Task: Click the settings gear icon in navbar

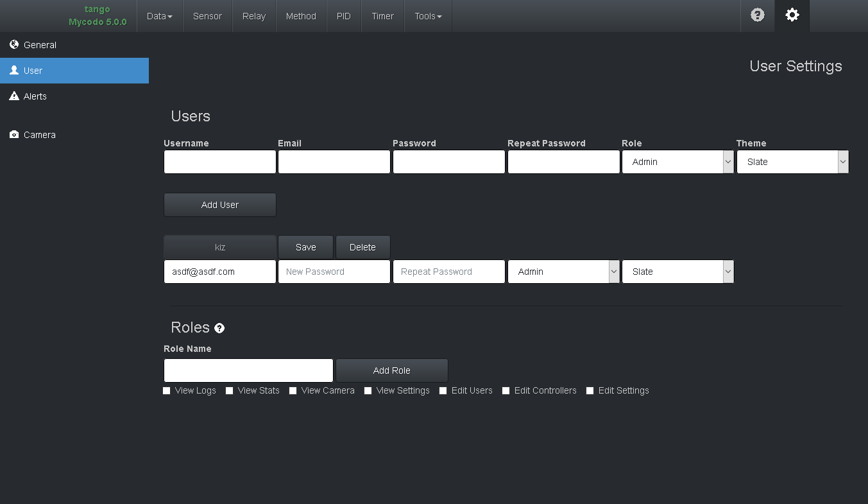Action: coord(792,16)
